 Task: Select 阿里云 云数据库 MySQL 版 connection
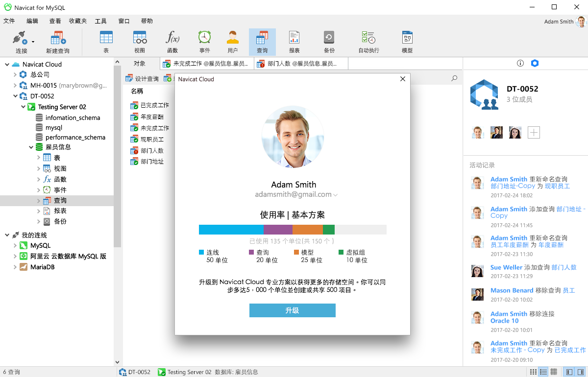pyautogui.click(x=63, y=256)
